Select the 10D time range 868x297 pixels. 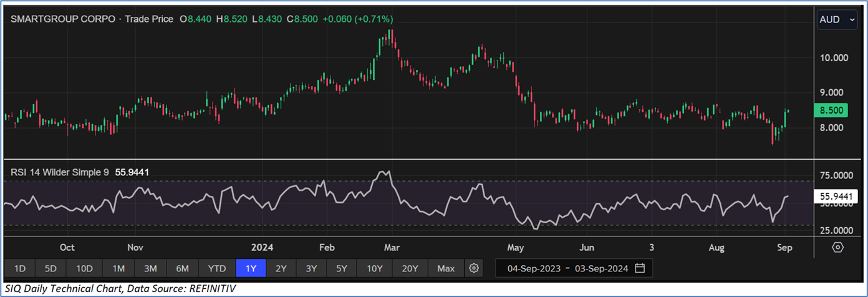point(84,268)
